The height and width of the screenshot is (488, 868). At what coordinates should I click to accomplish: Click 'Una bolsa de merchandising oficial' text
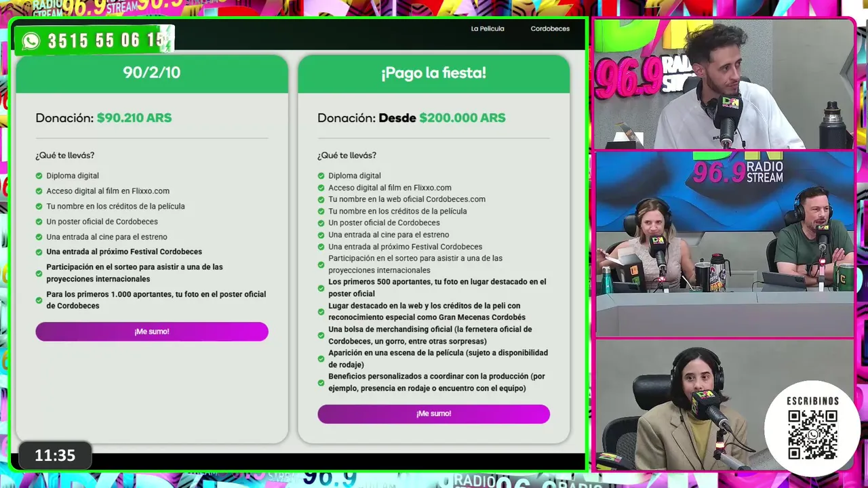pyautogui.click(x=430, y=335)
